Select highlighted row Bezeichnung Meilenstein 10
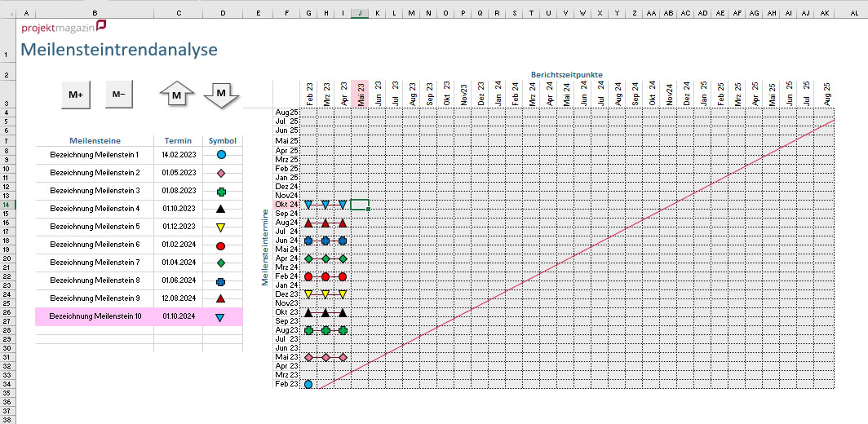The height and width of the screenshot is (424, 868). [95, 316]
